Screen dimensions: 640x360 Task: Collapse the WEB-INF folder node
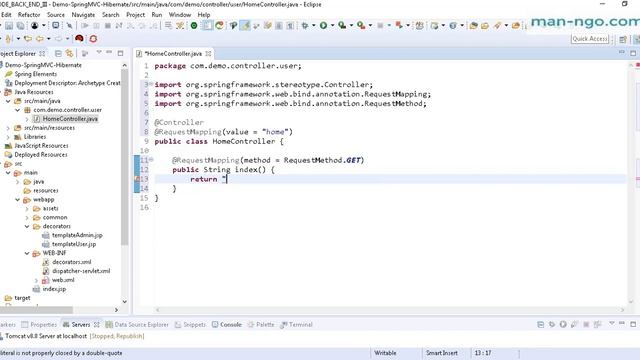click(x=27, y=253)
